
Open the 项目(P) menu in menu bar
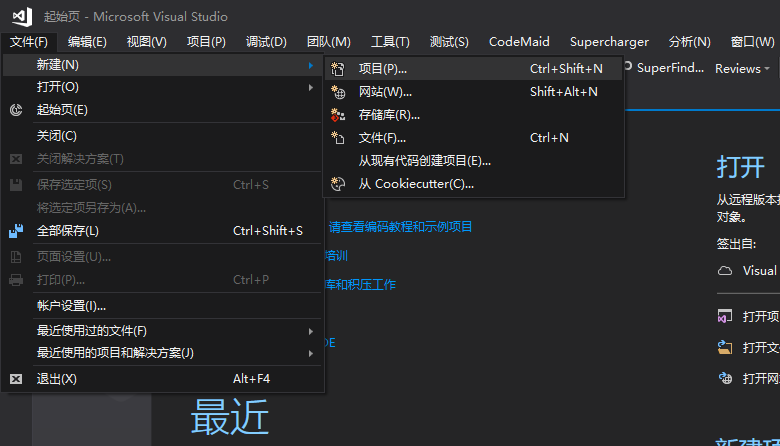coord(206,42)
